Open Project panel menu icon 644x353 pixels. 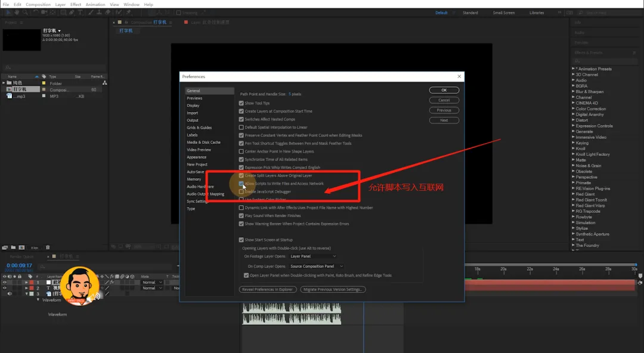[x=21, y=22]
